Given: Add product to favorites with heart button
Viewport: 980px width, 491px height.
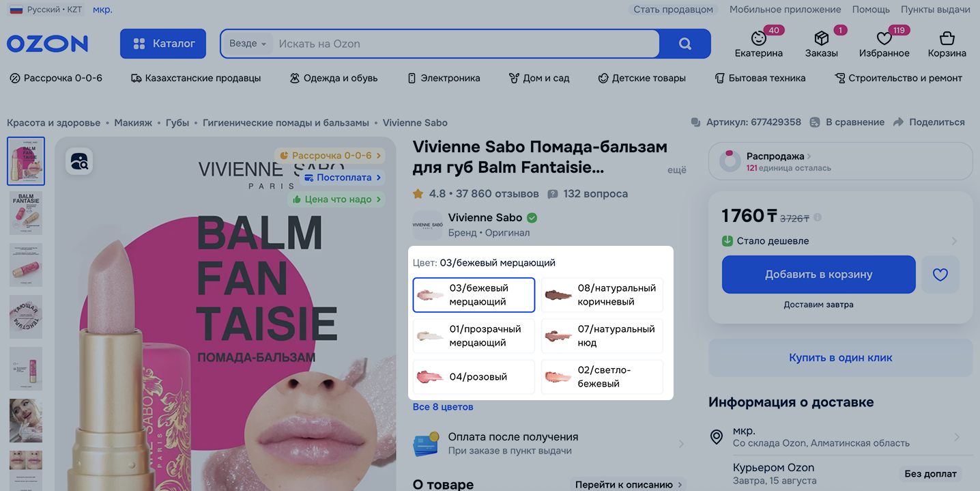Looking at the screenshot, I should pos(940,275).
